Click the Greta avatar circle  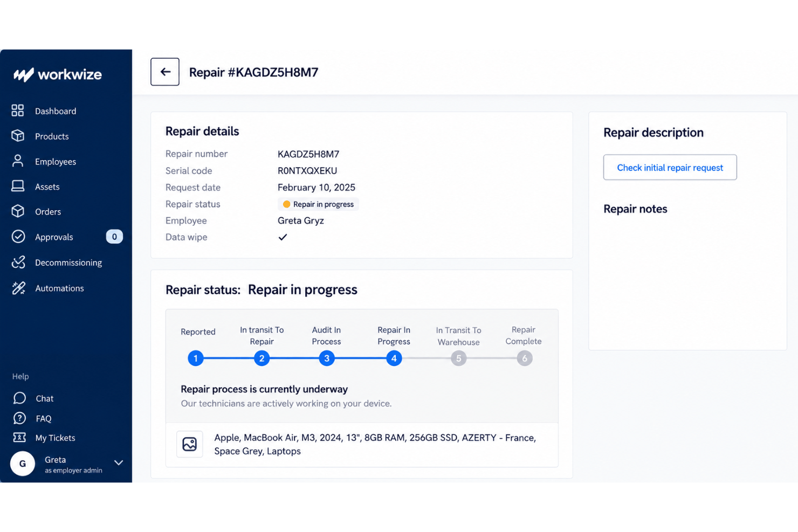23,464
